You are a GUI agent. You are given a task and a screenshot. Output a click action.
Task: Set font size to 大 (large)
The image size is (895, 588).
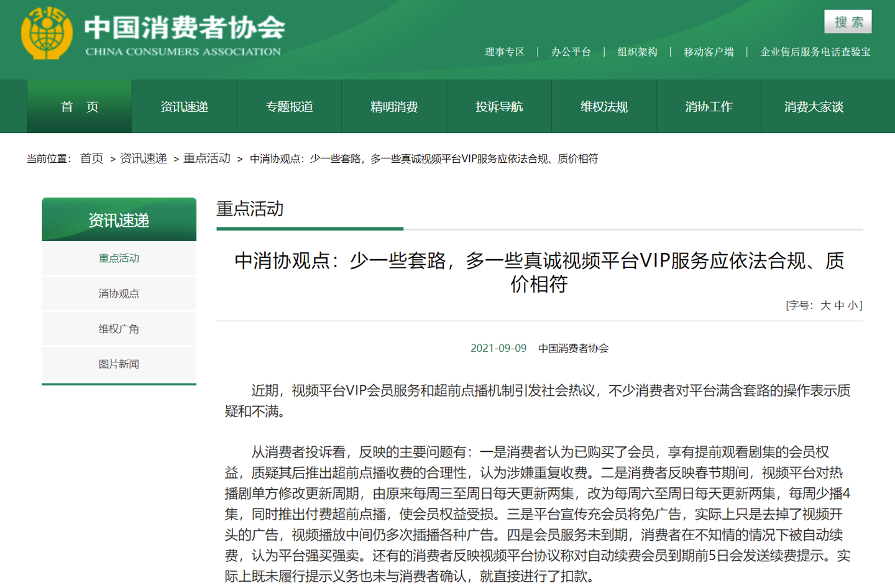click(x=825, y=305)
